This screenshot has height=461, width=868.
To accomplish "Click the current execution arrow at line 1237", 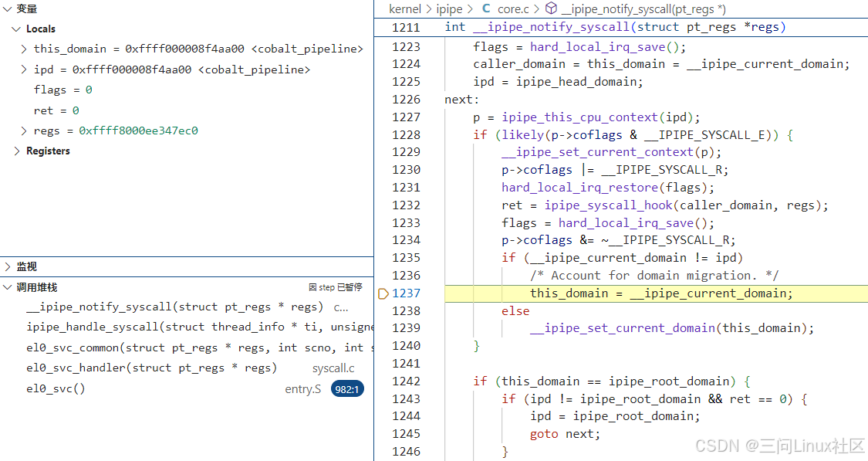I will coord(383,293).
